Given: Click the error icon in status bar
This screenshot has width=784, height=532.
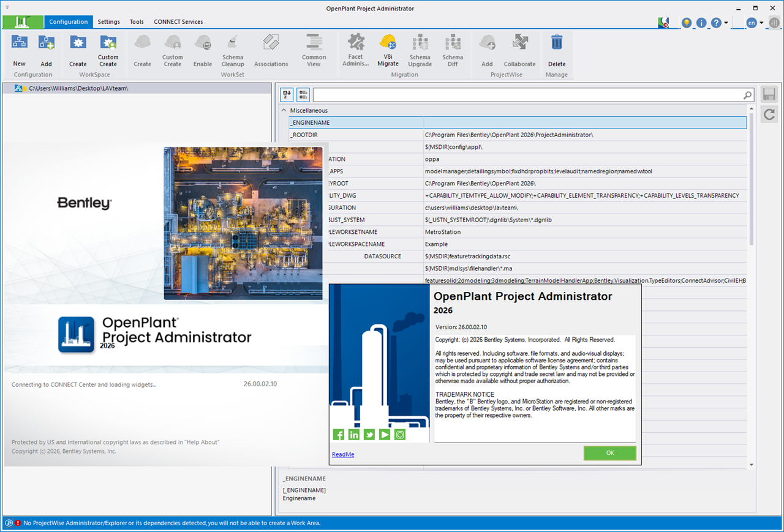Looking at the screenshot, I should pyautogui.click(x=18, y=523).
